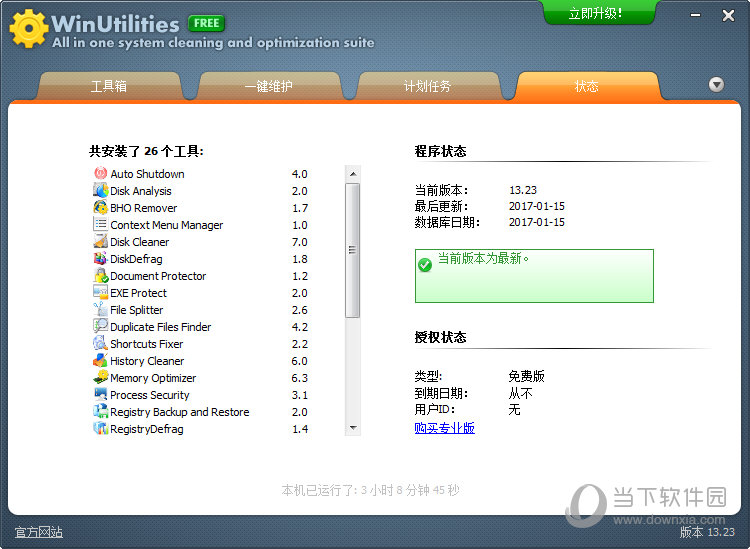
Task: Click the 程序状态 section heading
Action: 440,151
